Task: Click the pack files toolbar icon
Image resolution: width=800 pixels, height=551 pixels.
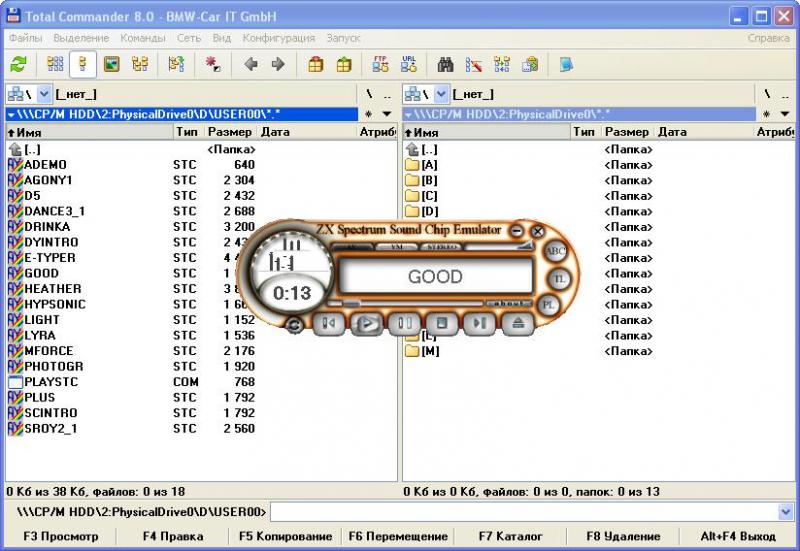Action: [x=316, y=65]
